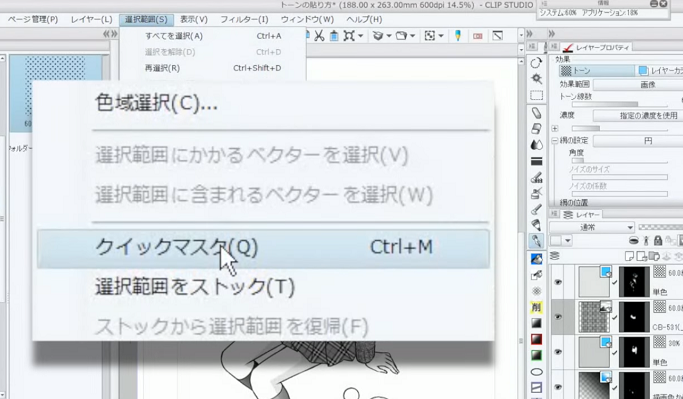Open the 通常 blending mode dropdown
This screenshot has height=399, width=683.
pyautogui.click(x=592, y=227)
